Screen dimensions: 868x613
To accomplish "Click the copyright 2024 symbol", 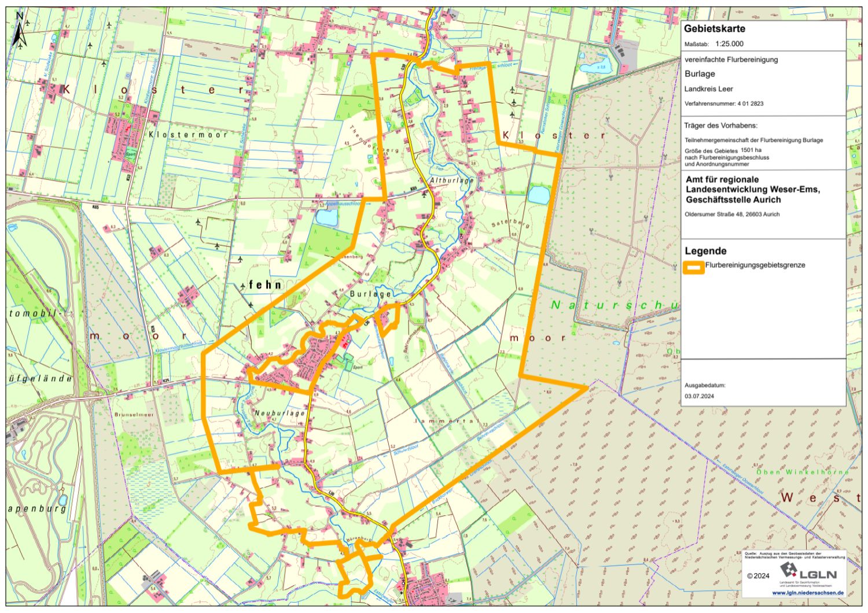I will tap(758, 576).
